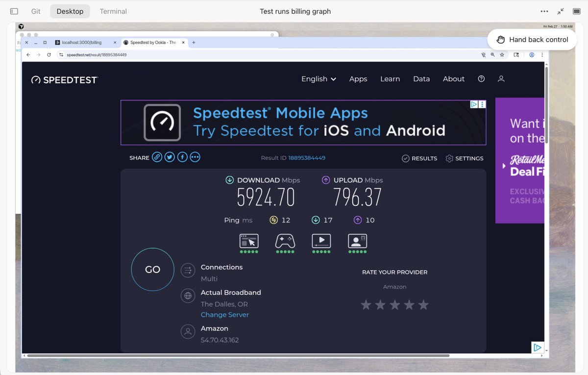This screenshot has width=588, height=375.
Task: Click the site info icon in address bar
Action: [x=61, y=55]
